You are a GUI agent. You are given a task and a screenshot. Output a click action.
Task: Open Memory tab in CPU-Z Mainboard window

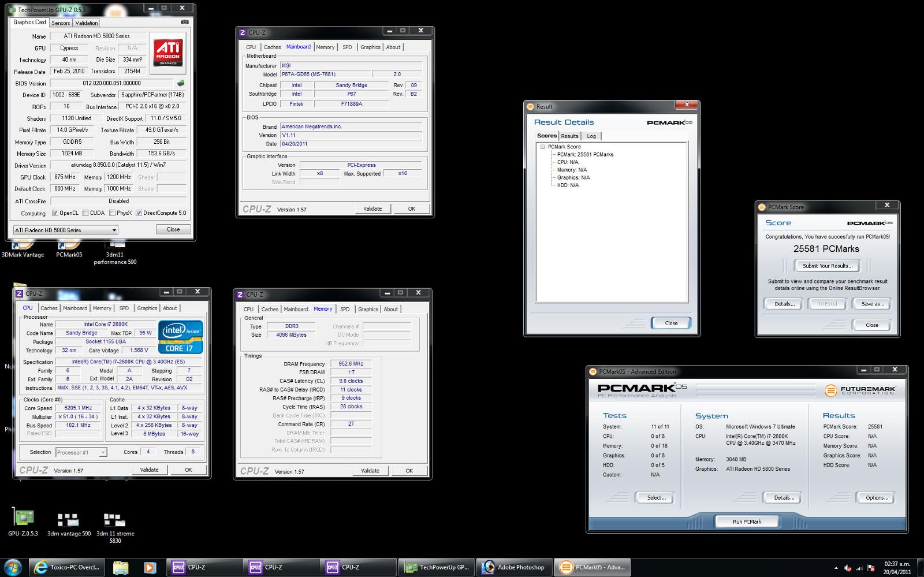tap(325, 47)
